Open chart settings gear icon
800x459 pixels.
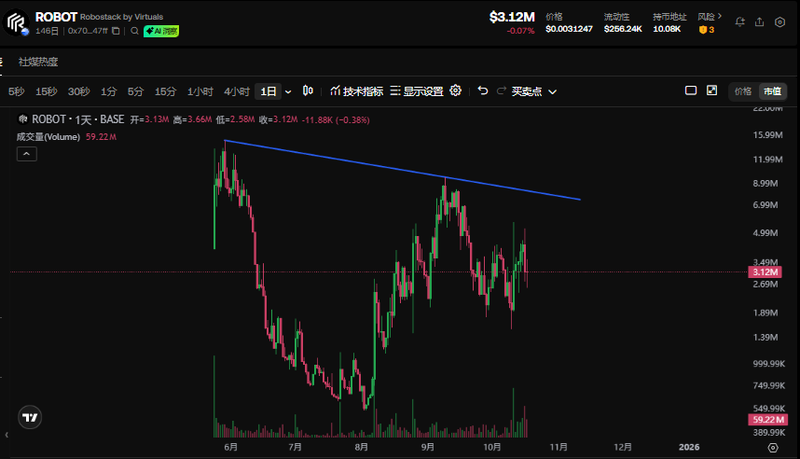tap(456, 91)
